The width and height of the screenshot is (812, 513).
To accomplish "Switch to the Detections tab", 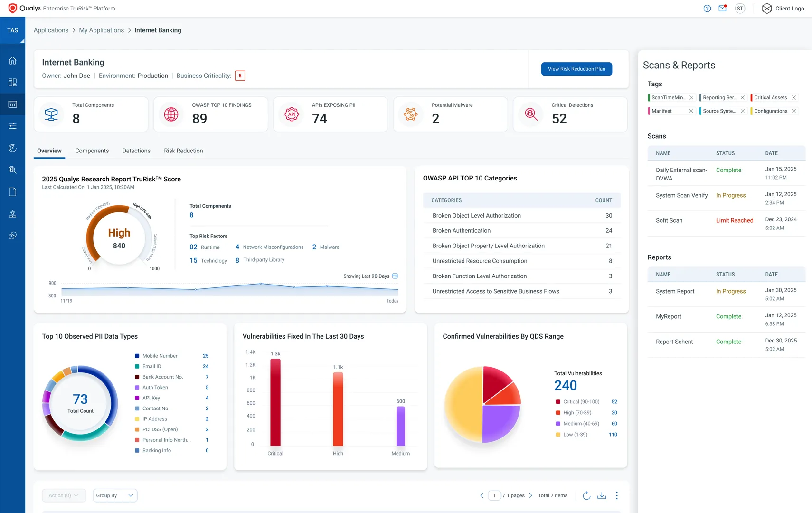I will point(136,151).
